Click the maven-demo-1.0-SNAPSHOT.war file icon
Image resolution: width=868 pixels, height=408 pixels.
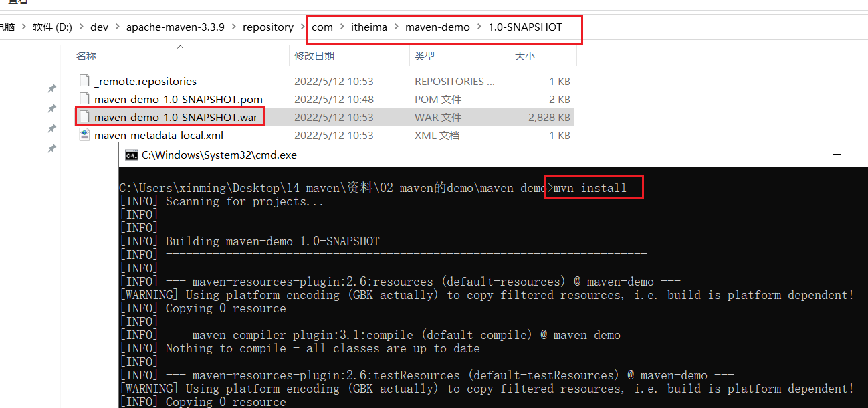tap(84, 117)
